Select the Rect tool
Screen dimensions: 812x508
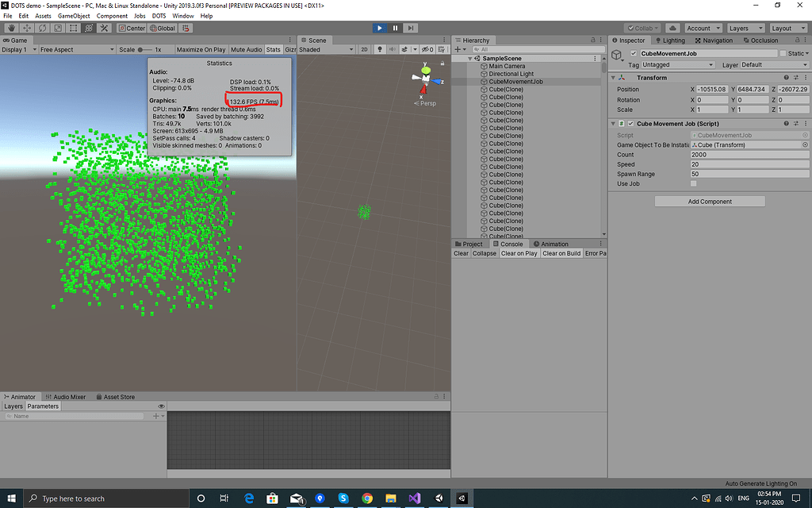click(71, 28)
